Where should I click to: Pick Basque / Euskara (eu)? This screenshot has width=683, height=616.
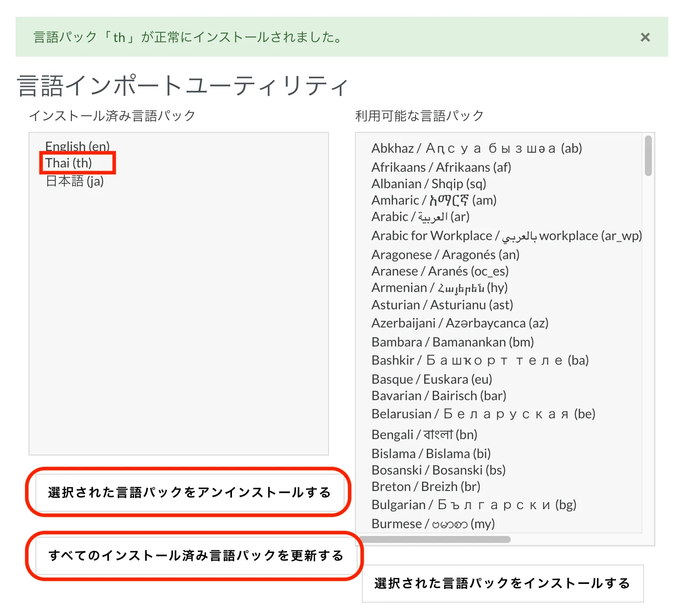432,379
